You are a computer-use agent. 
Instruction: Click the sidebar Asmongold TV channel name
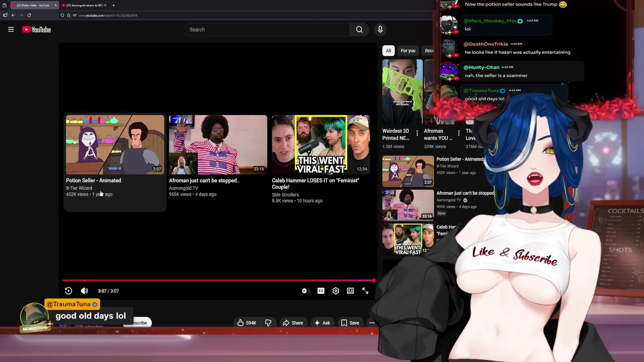[x=449, y=200]
